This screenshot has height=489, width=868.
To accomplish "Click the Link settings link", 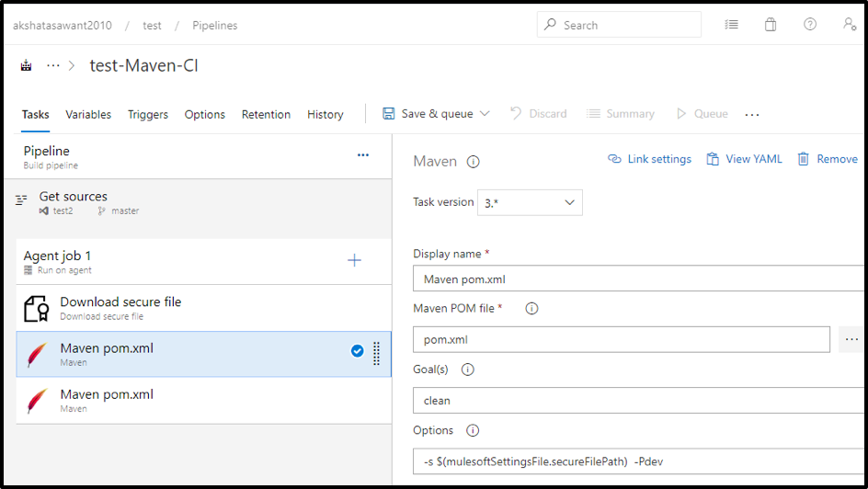I will 650,159.
